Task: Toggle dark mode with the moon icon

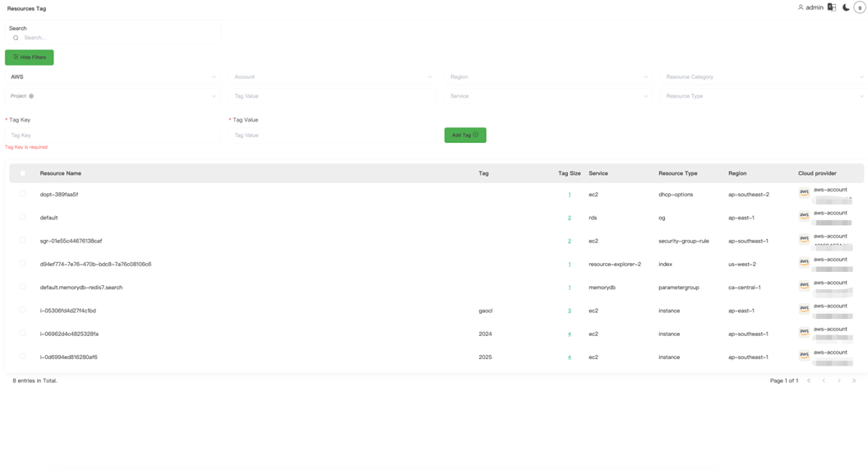Action: pos(846,7)
